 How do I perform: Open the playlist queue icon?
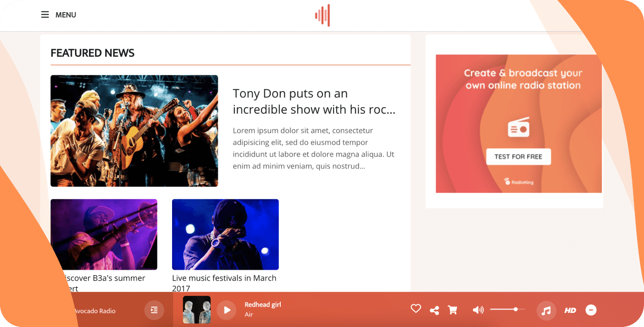pos(154,310)
